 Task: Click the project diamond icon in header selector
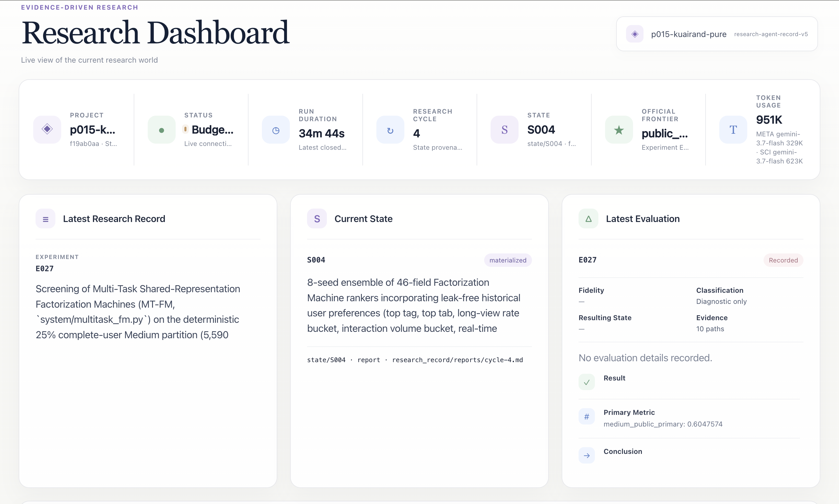(x=634, y=34)
